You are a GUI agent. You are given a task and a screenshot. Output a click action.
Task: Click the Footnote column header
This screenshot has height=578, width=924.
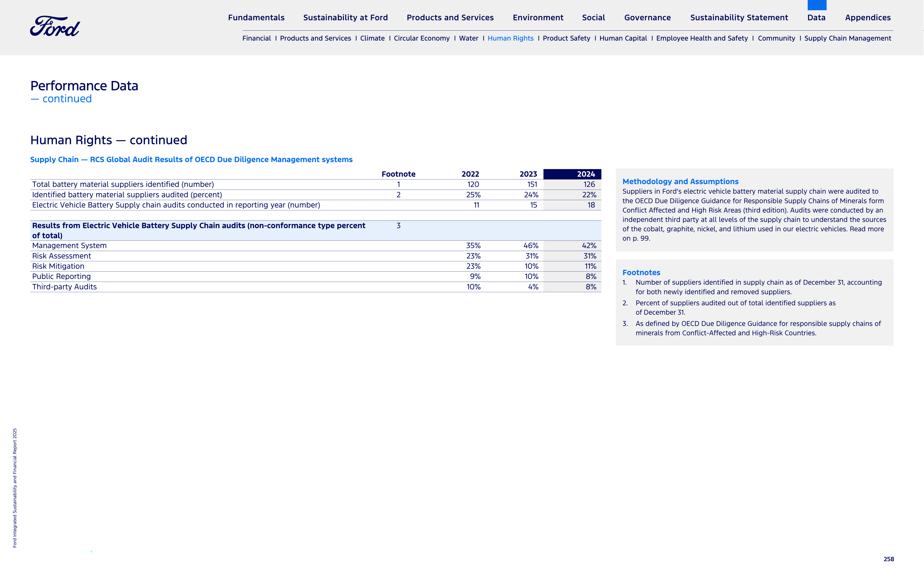click(398, 174)
